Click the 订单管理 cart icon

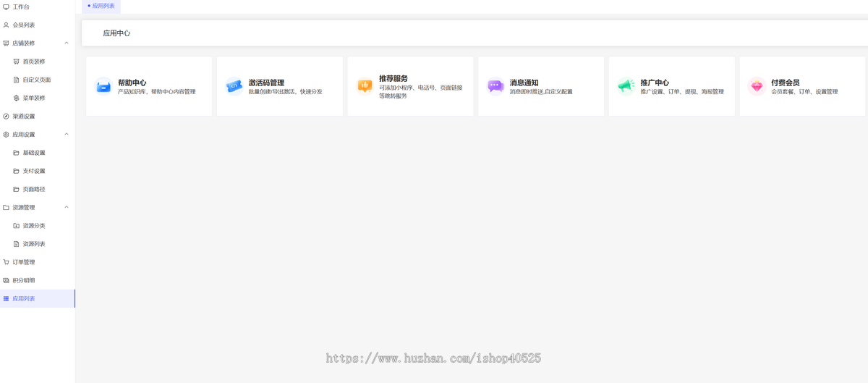pyautogui.click(x=7, y=262)
